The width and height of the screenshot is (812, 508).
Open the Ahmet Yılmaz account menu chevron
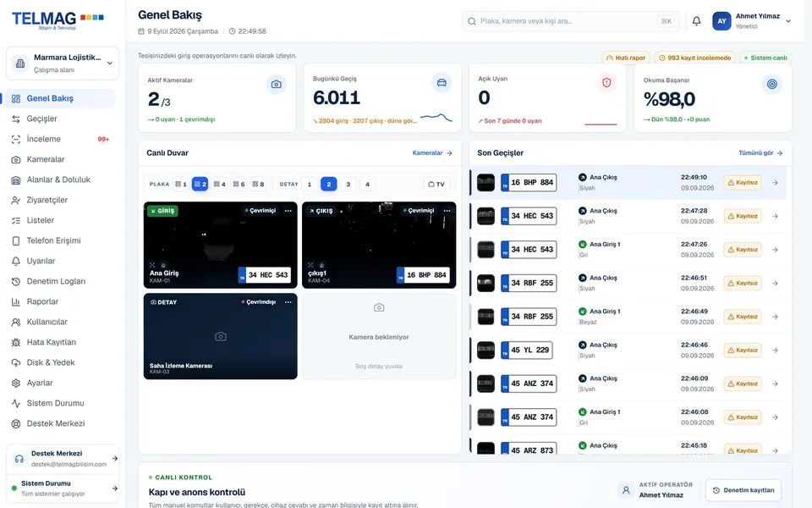(788, 21)
